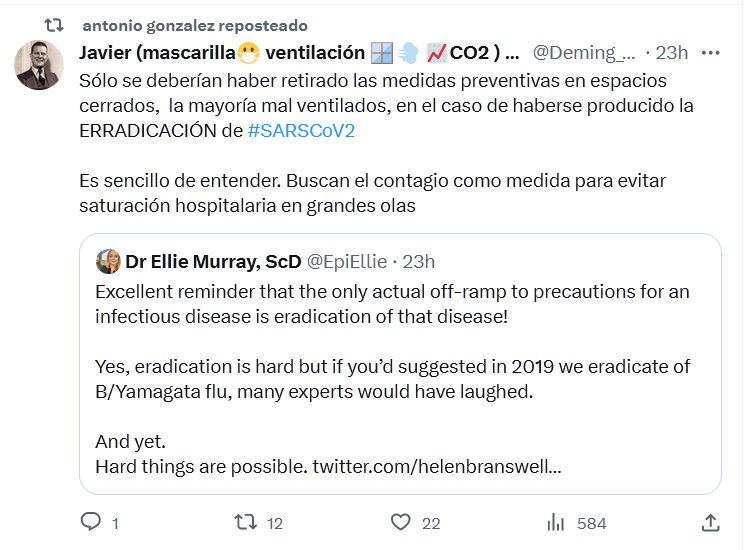Click the reply speech bubble icon

[x=91, y=523]
